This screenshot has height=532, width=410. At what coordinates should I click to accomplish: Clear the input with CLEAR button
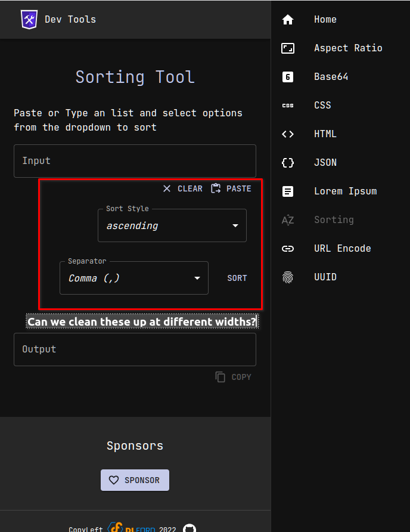183,188
